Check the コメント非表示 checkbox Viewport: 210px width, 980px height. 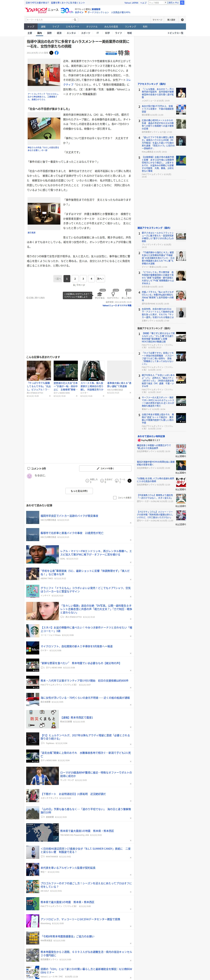click(x=115, y=498)
